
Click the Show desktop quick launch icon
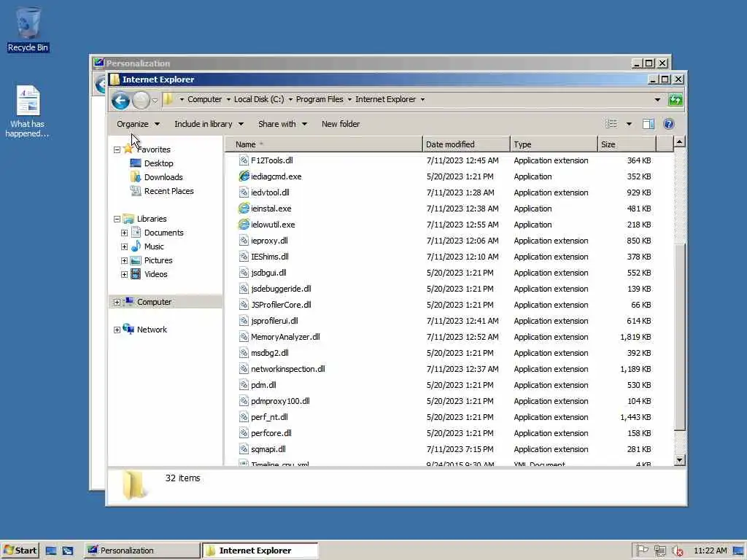51,551
